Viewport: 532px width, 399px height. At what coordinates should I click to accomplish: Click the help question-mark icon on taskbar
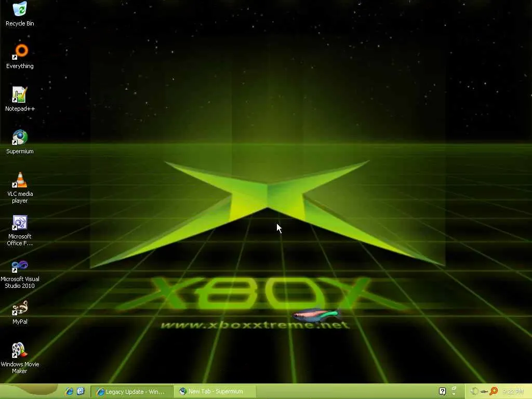coord(443,392)
